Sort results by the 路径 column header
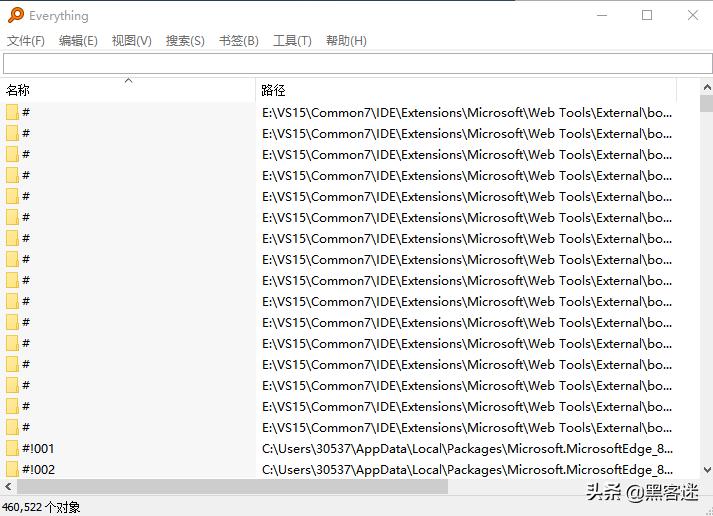Screen dimensions: 713x516 pyautogui.click(x=467, y=90)
